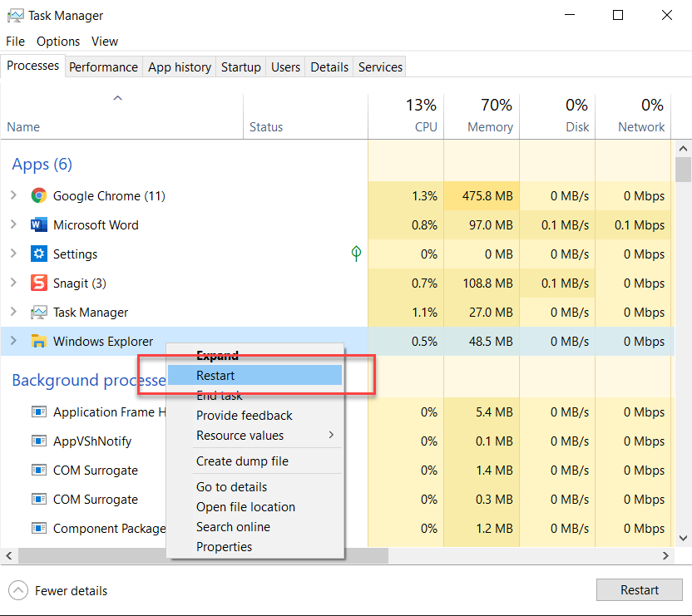Select End task in context menu
Screen dimensions: 692x616
(x=220, y=396)
